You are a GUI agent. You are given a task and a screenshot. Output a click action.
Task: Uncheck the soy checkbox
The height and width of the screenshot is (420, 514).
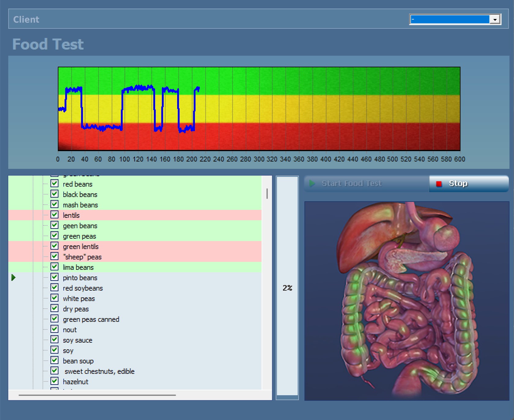[54, 350]
